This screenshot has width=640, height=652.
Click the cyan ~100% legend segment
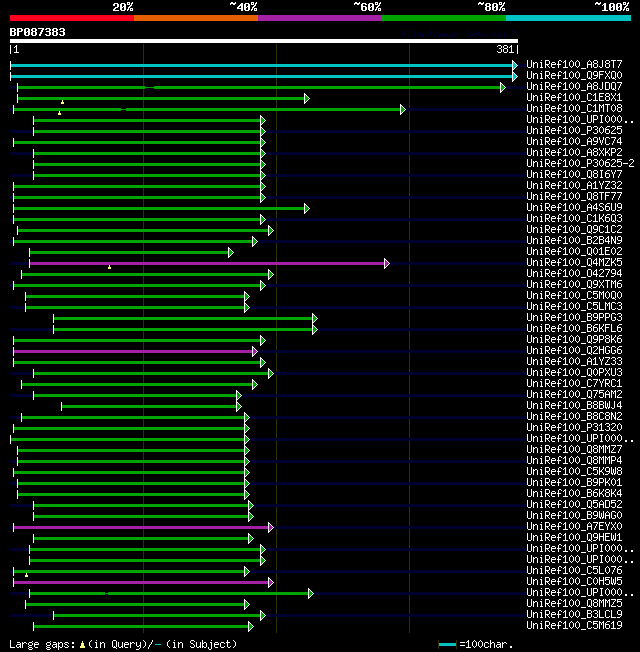[568, 18]
